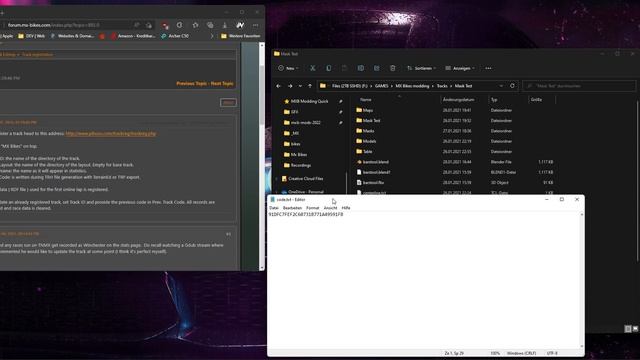Select the Blender File row in list
This screenshot has width=640, height=360.
pos(454,162)
